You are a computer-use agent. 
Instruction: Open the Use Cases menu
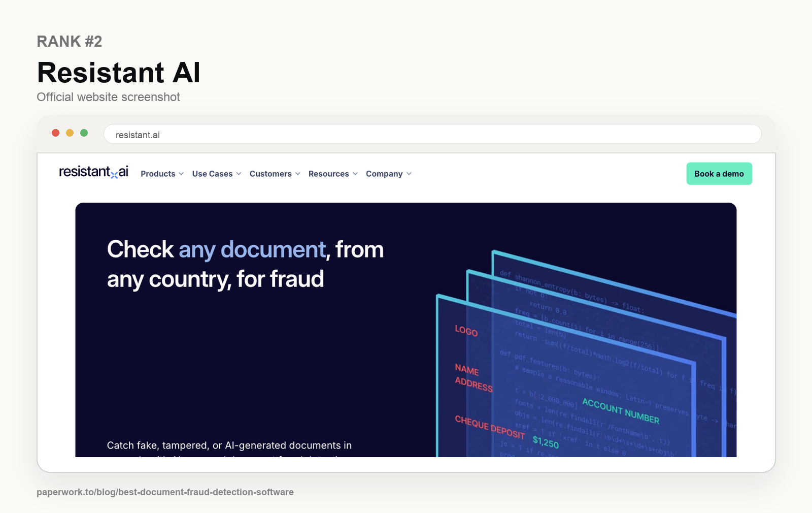click(x=212, y=174)
